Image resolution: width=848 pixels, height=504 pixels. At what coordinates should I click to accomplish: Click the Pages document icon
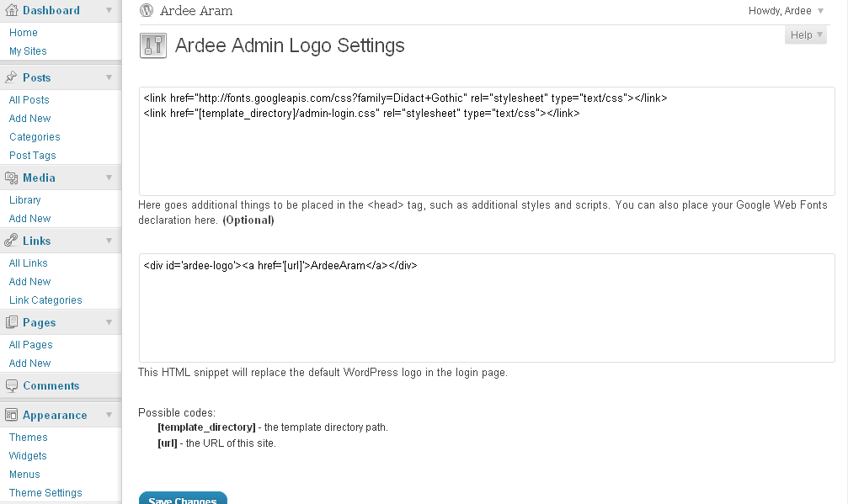[x=11, y=322]
